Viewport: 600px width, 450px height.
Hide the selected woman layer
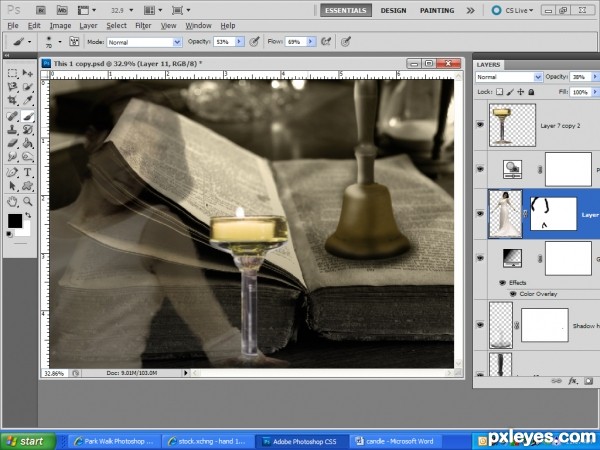pos(480,214)
